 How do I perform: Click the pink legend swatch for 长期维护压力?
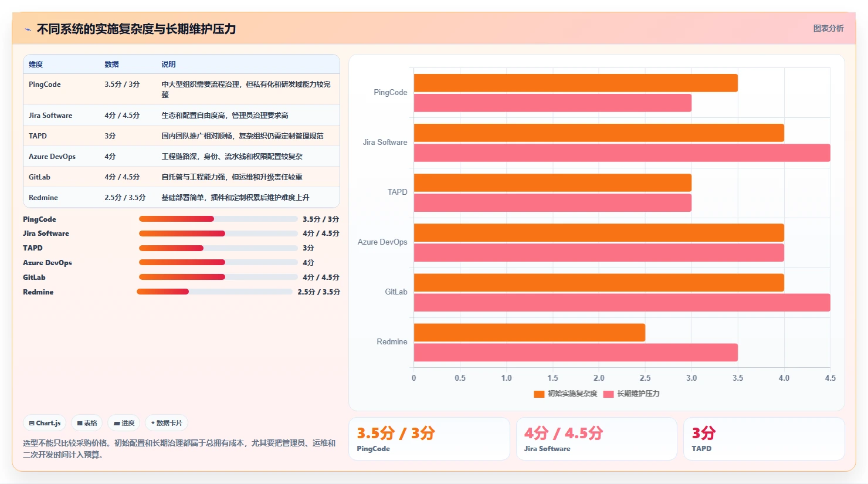coord(608,394)
